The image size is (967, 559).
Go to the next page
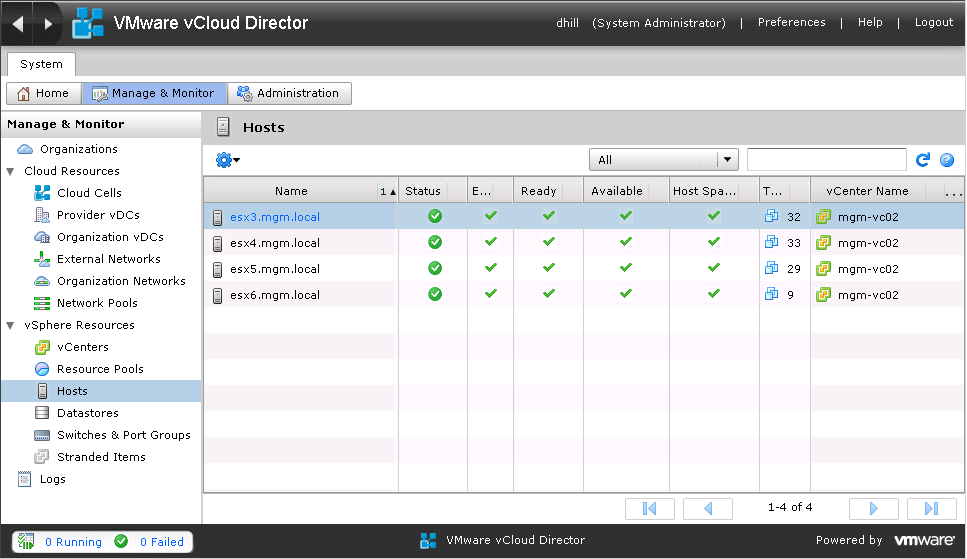point(873,509)
